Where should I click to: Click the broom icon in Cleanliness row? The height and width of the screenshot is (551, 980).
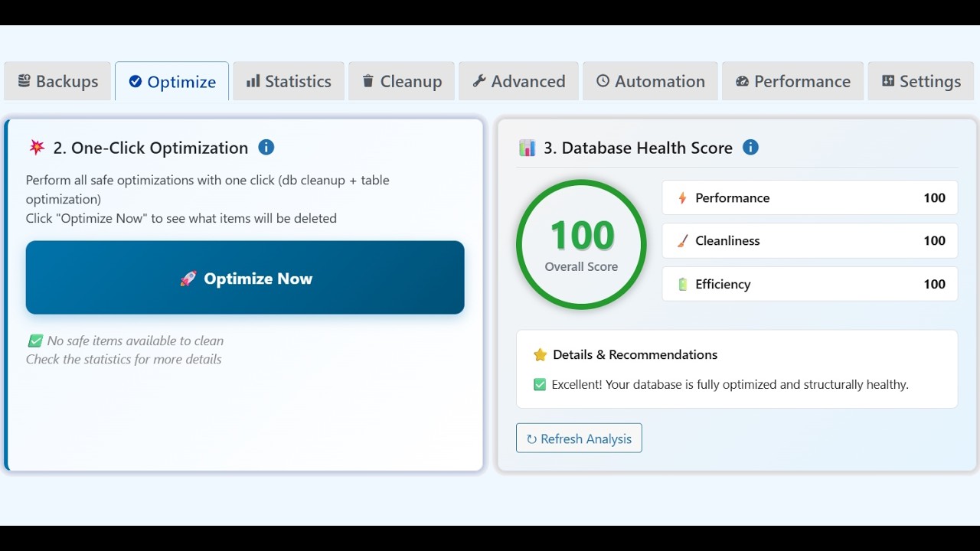[x=682, y=241]
